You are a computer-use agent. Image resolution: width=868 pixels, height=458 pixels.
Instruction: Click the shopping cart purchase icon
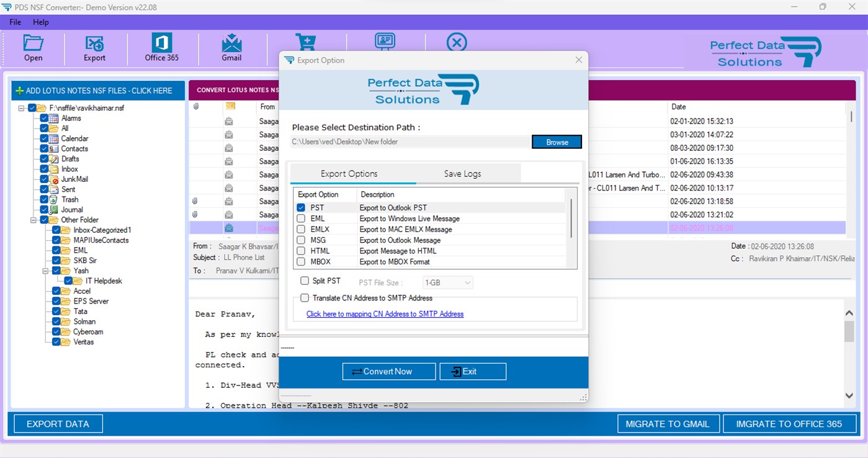pyautogui.click(x=305, y=42)
